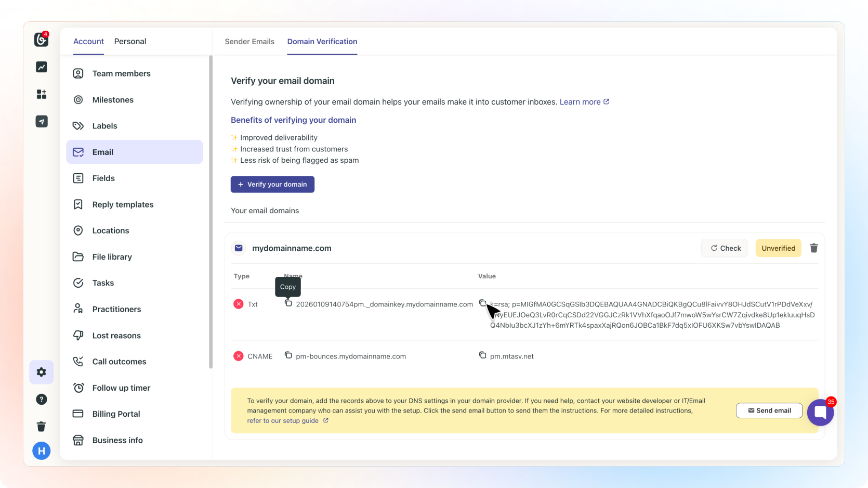
Task: Open the settings gear icon in left rail
Action: click(42, 372)
